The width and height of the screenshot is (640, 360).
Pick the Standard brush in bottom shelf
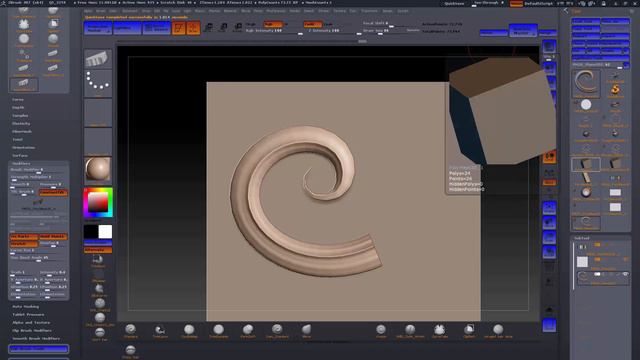[131, 331]
